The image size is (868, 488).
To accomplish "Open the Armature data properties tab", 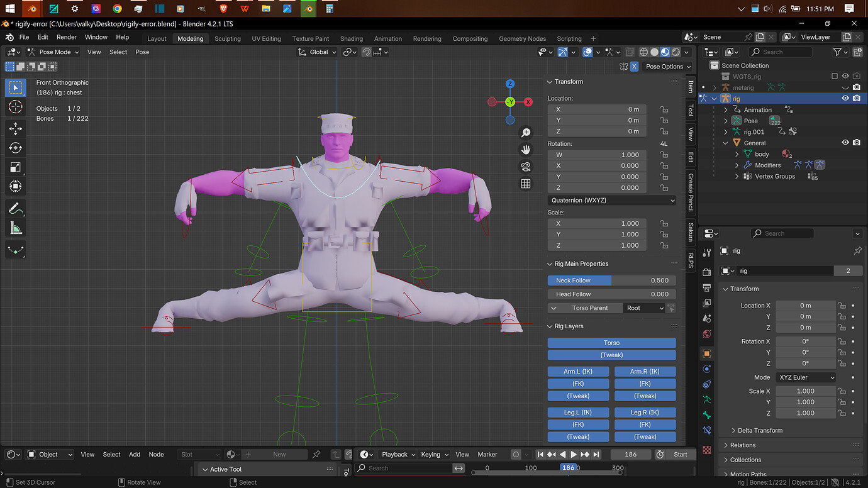I will click(x=707, y=399).
